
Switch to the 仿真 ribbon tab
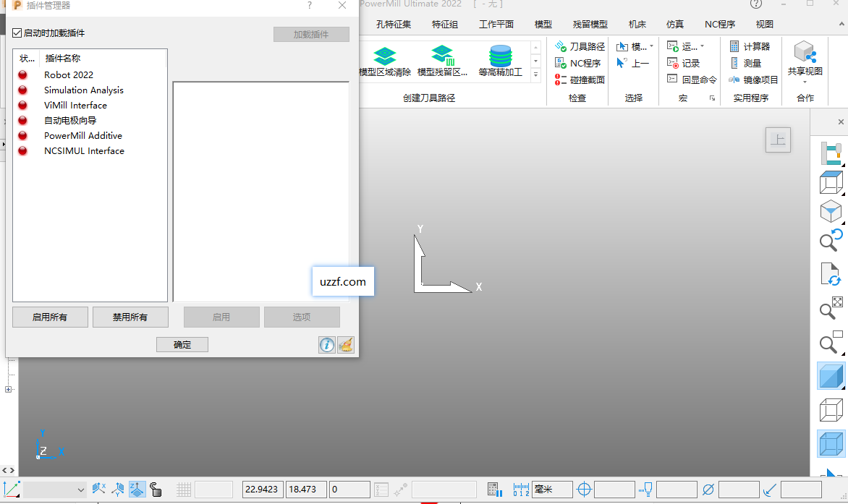click(674, 24)
